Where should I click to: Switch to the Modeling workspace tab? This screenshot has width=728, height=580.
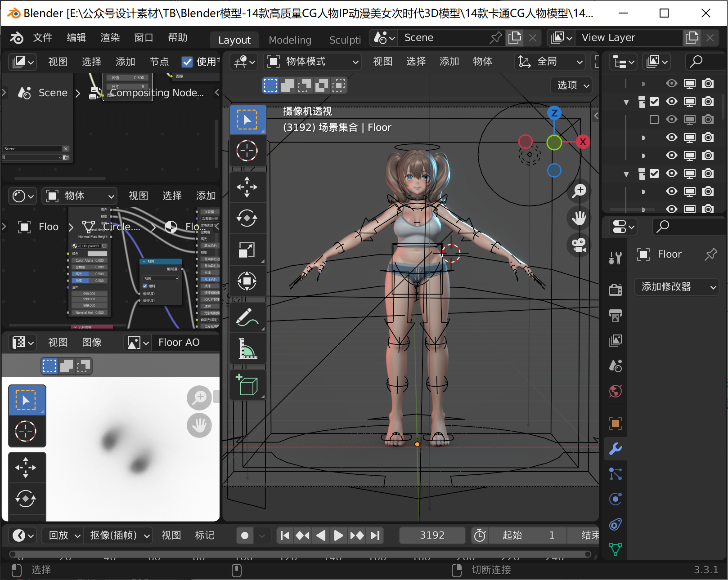[290, 40]
